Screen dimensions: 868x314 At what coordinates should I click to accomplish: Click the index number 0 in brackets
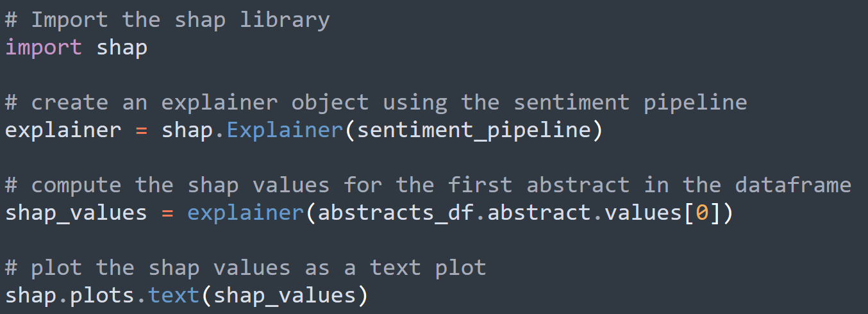(702, 213)
